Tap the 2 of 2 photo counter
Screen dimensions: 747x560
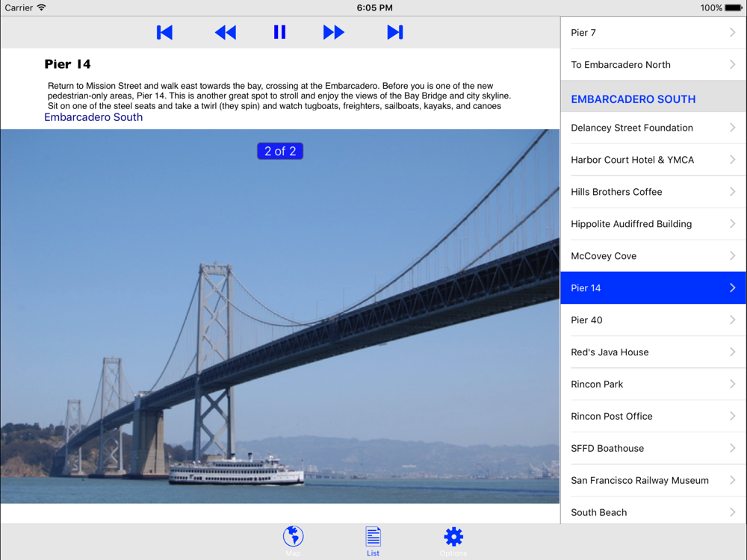click(280, 151)
